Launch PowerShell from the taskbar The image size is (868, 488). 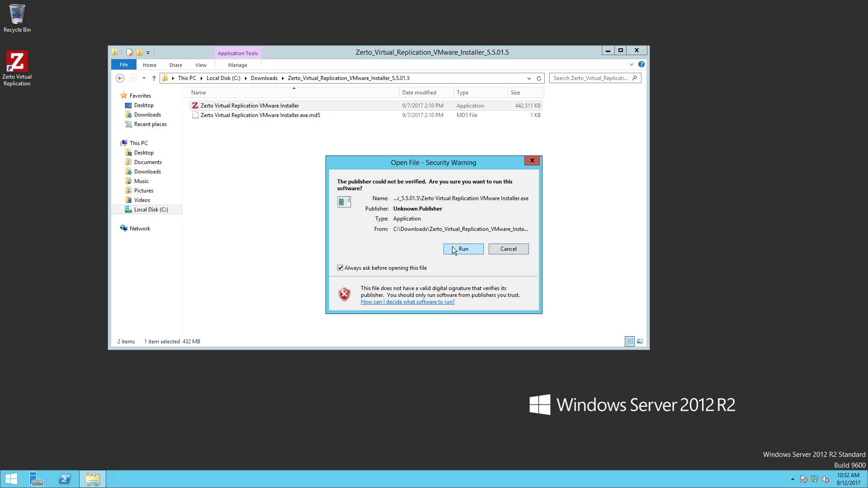click(x=65, y=479)
